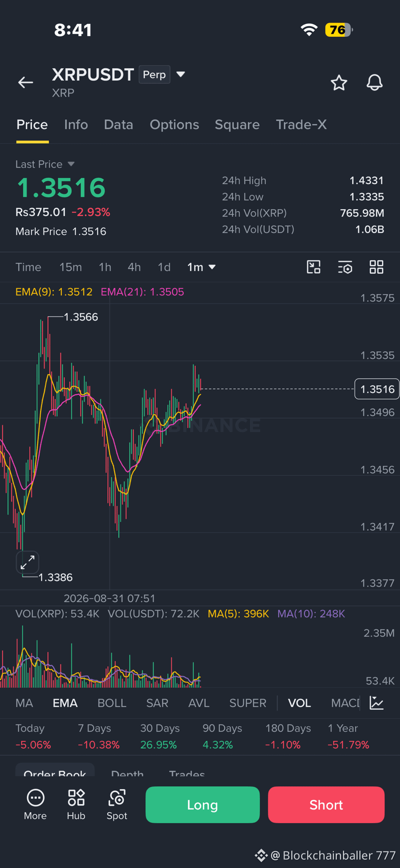Switch to the Options tab
The height and width of the screenshot is (868, 400).
174,125
